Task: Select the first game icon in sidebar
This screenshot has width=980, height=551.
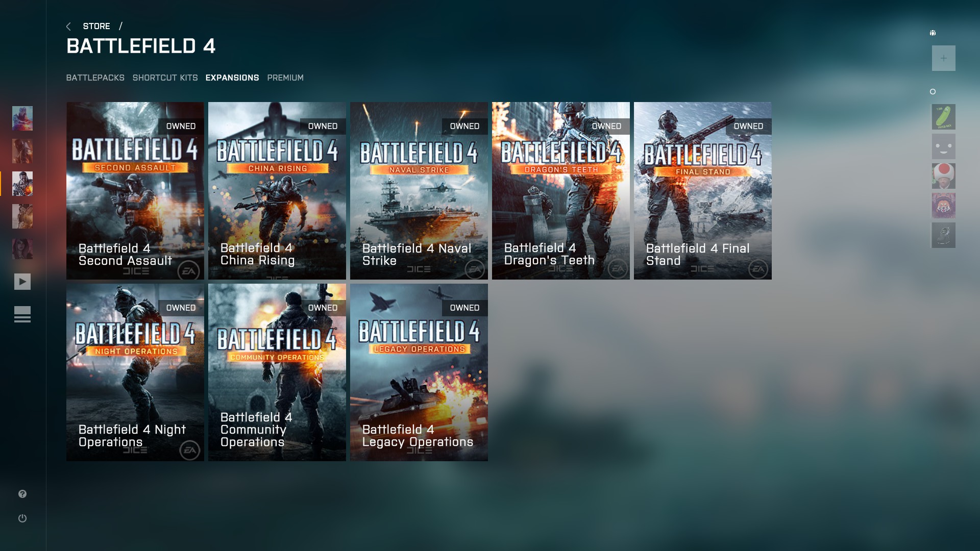Action: (x=22, y=118)
